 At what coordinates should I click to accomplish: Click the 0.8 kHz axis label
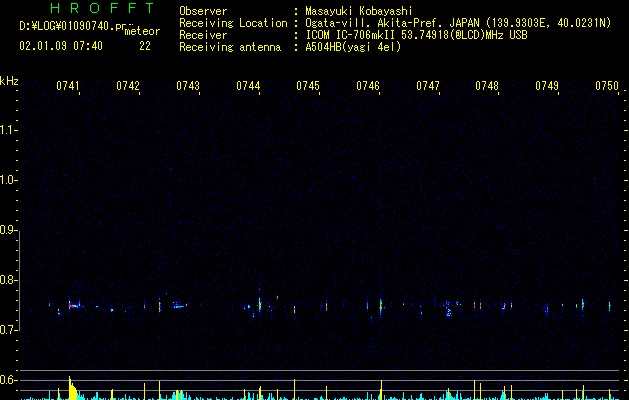point(8,280)
